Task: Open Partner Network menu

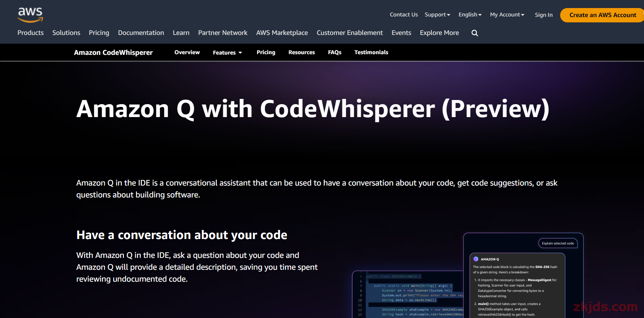Action: point(223,33)
